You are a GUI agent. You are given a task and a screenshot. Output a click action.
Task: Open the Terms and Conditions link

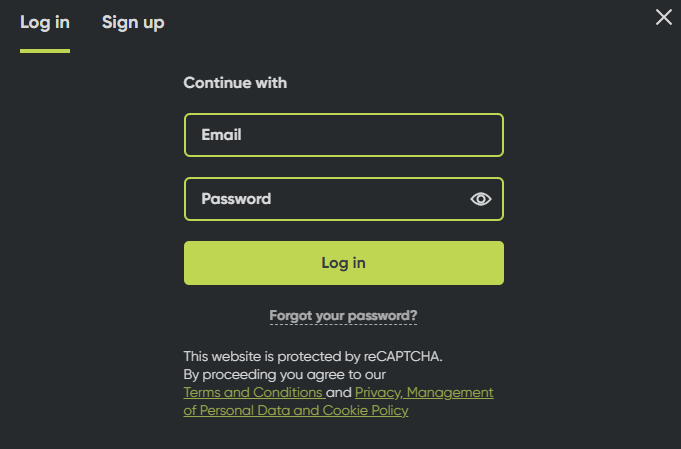pos(254,393)
